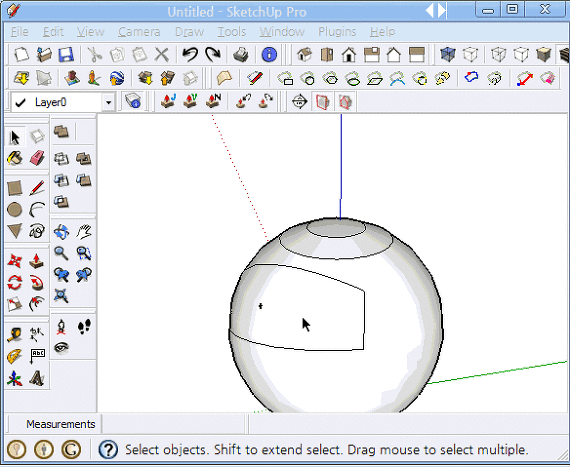Select the Tape Measure tool
This screenshot has width=570, height=468.
pos(15,335)
